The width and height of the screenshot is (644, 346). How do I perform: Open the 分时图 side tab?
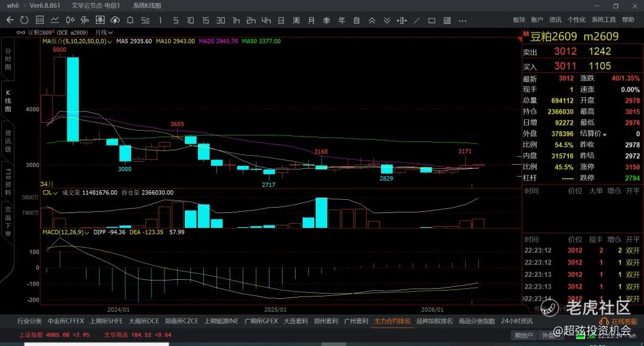point(8,59)
